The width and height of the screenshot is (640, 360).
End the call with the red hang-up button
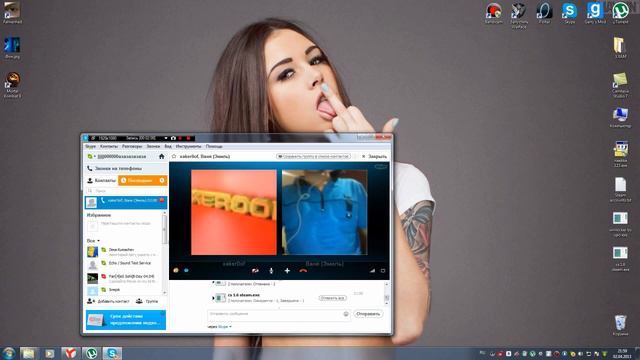coord(303,270)
